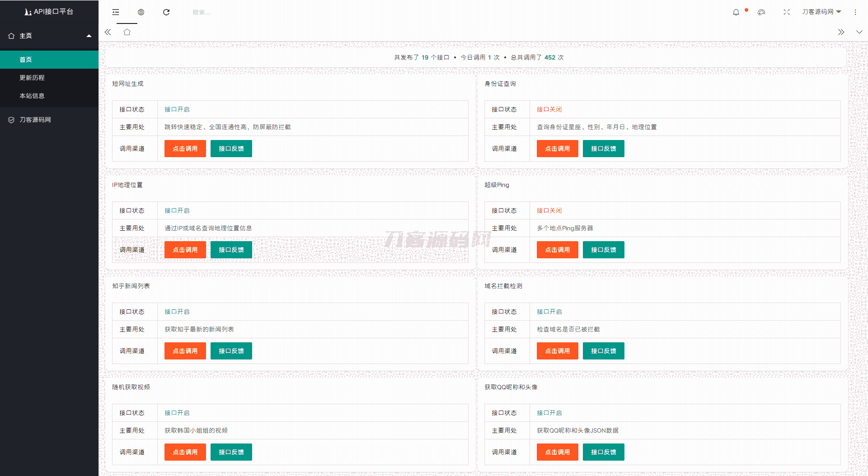Click 点击调用 for 身份证查询

558,149
